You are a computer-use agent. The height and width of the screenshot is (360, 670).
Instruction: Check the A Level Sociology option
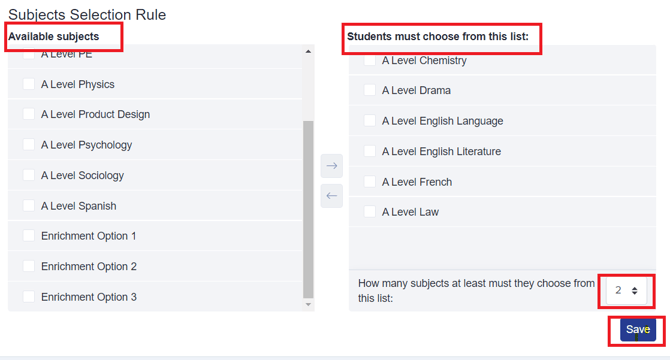coord(29,175)
